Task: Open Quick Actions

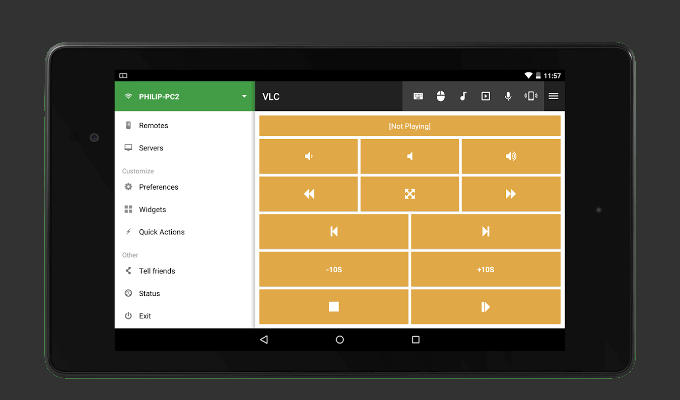Action: pyautogui.click(x=161, y=232)
